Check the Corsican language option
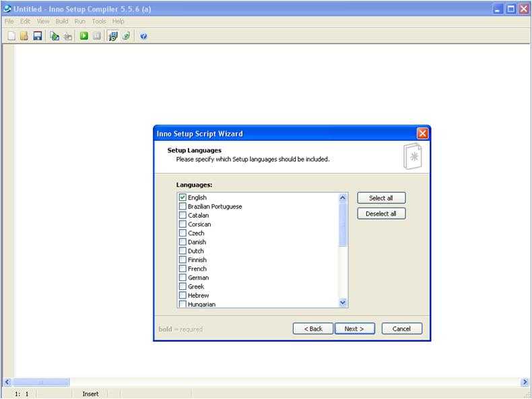The height and width of the screenshot is (399, 532). click(182, 224)
